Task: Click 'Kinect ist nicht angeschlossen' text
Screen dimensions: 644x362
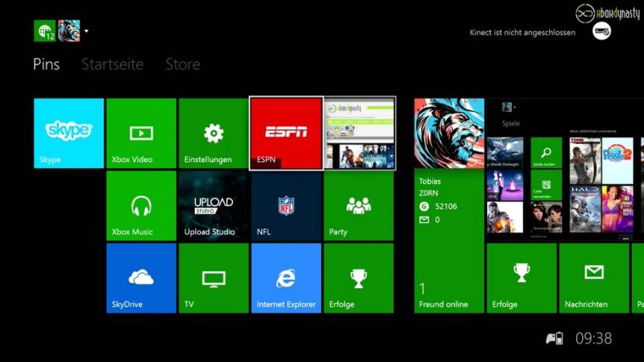Action: [x=523, y=32]
